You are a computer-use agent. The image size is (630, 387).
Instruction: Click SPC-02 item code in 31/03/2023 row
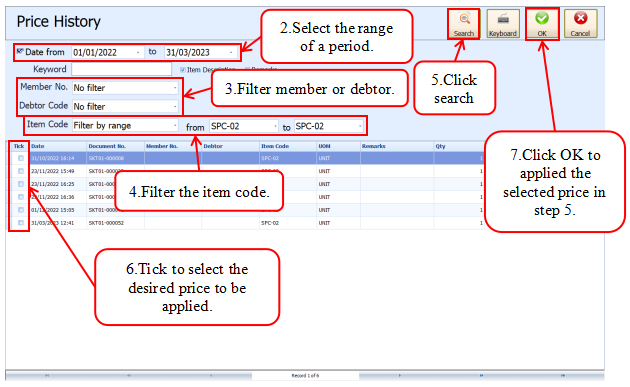(288, 223)
